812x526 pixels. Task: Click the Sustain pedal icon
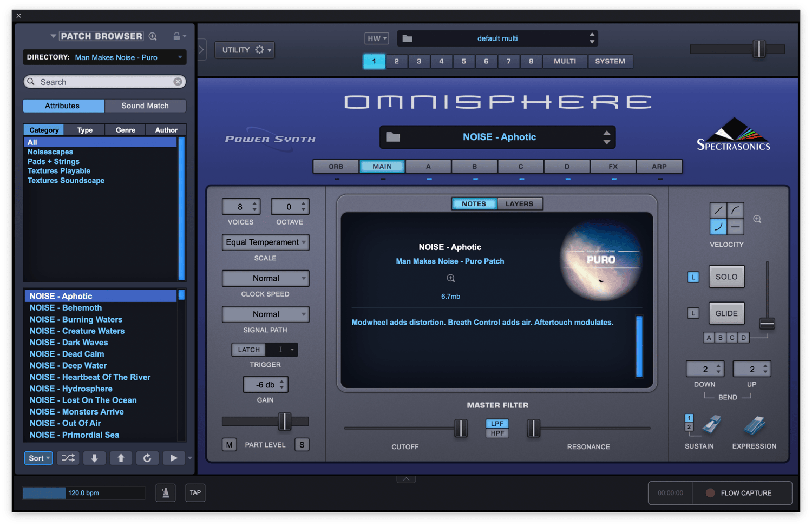pos(712,425)
